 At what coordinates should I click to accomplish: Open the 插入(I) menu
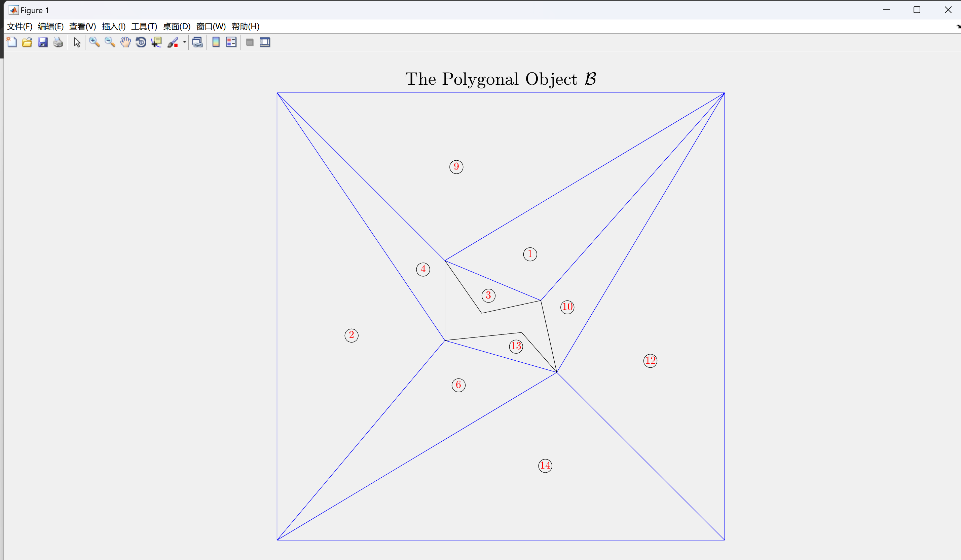[113, 26]
